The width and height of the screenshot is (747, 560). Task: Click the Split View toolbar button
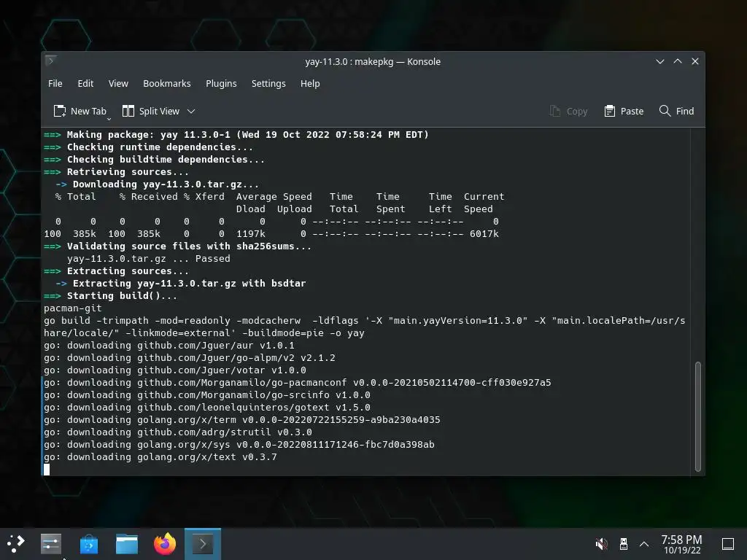click(x=151, y=111)
